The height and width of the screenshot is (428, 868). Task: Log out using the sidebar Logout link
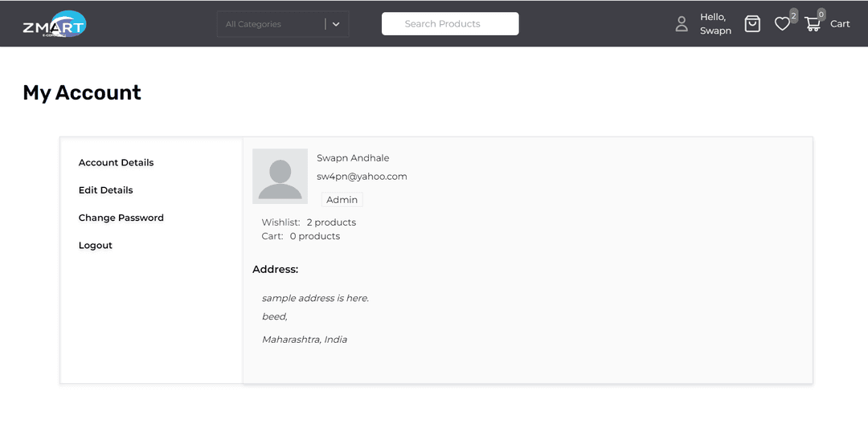tap(95, 246)
